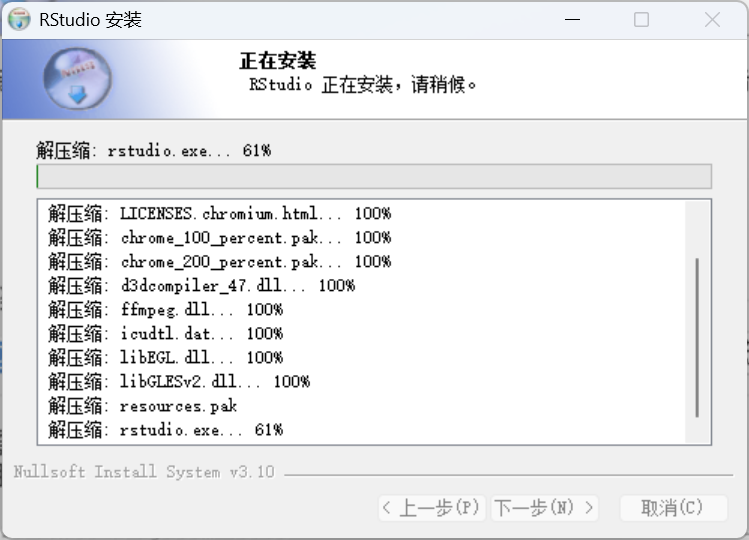Click the Nullsoft Install System v3.10 label

click(x=144, y=472)
